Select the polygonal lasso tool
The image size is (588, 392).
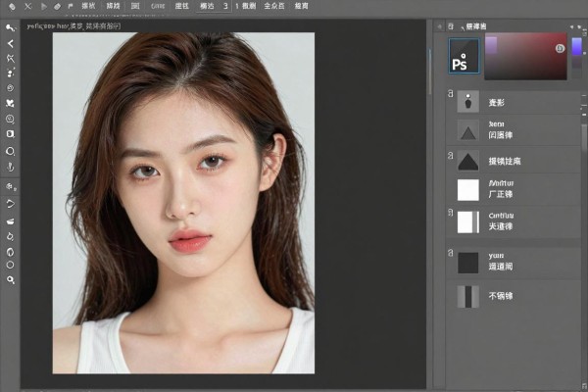[11, 58]
